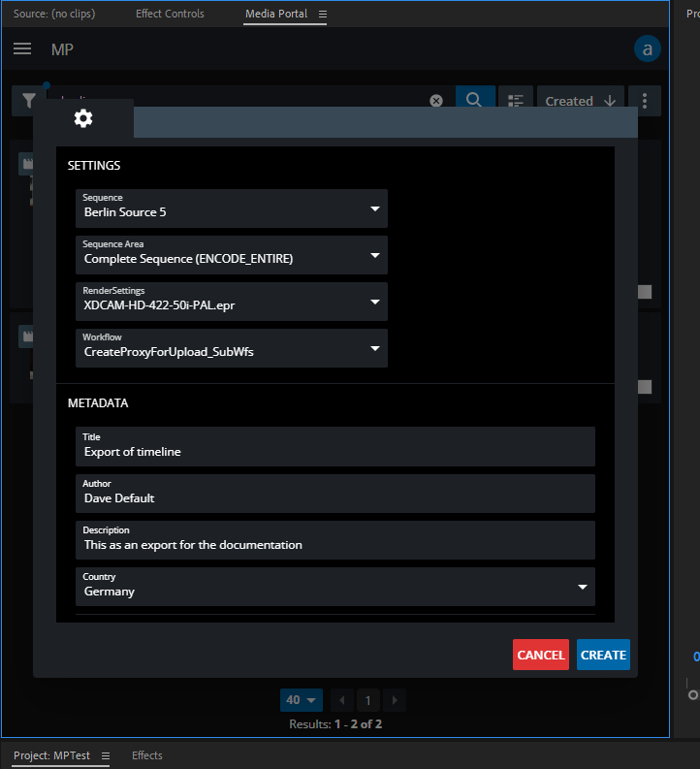
Task: Switch to the Effects tab
Action: coord(147,755)
